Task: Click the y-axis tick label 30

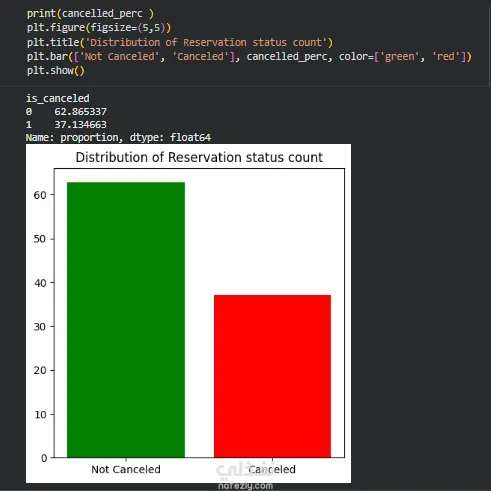Action: 40,327
